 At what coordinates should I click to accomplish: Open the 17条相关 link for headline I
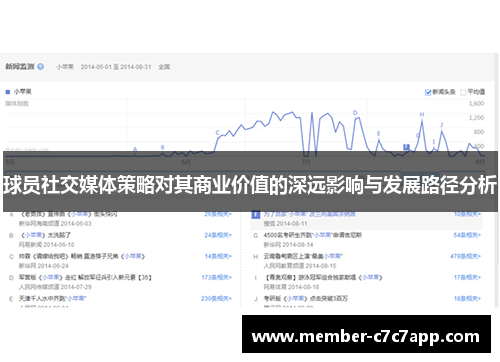tap(467, 277)
